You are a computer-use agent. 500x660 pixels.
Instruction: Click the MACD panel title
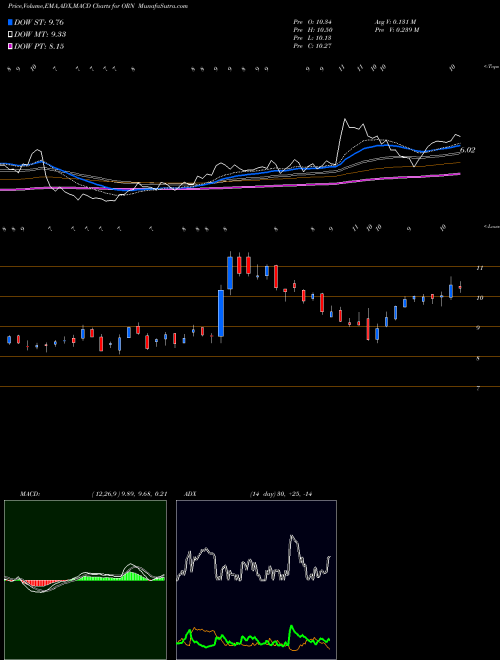30,494
